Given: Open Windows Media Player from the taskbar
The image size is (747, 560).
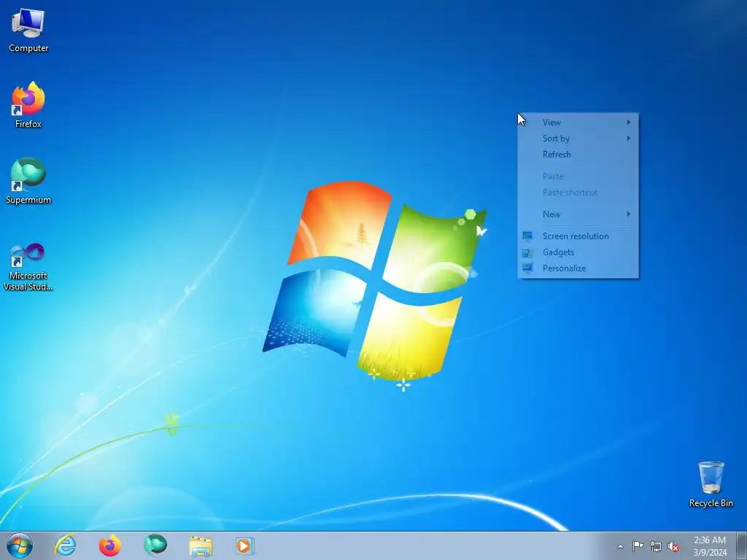Looking at the screenshot, I should tap(245, 545).
